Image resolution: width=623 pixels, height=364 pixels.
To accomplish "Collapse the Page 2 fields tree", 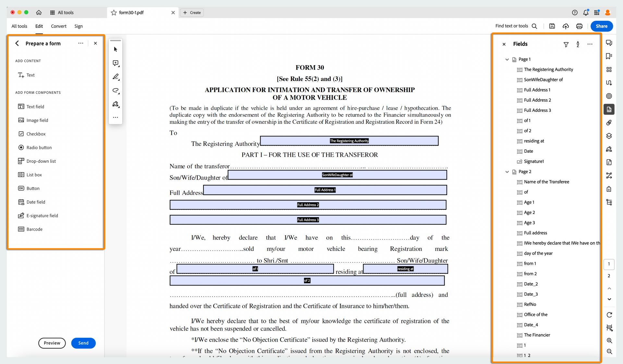I will tap(507, 172).
